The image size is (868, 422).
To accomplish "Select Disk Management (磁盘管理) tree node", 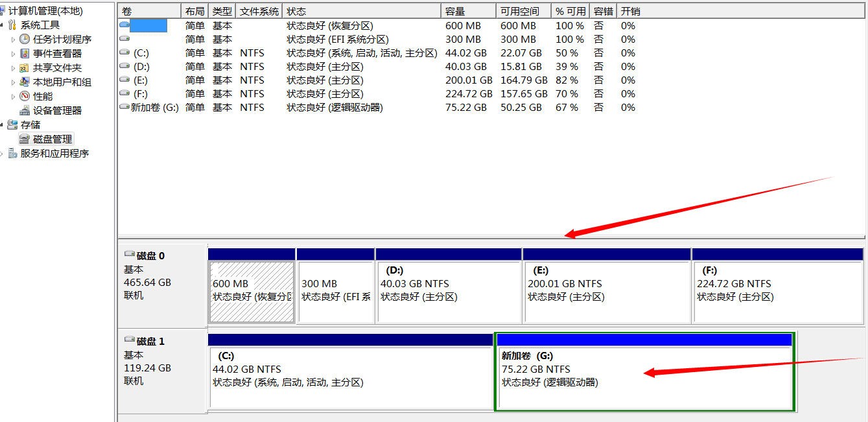I will (53, 139).
